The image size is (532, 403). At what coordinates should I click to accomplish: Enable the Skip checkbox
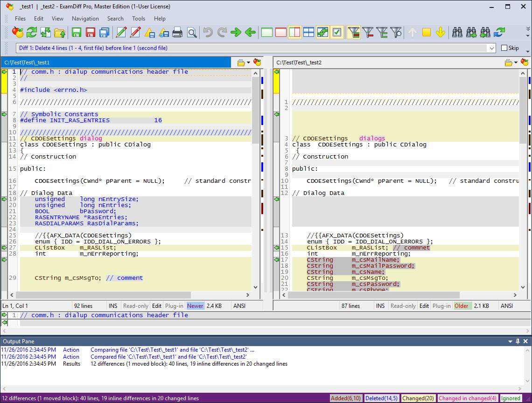[504, 48]
